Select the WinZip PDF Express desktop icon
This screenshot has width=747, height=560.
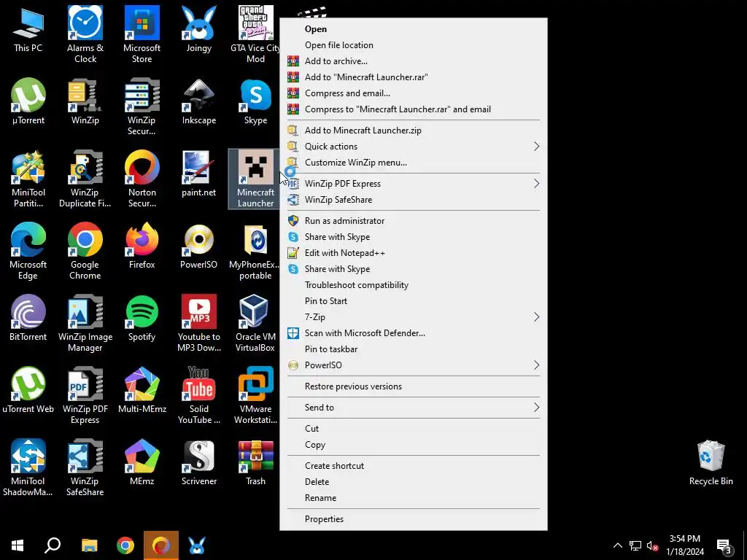pos(85,396)
